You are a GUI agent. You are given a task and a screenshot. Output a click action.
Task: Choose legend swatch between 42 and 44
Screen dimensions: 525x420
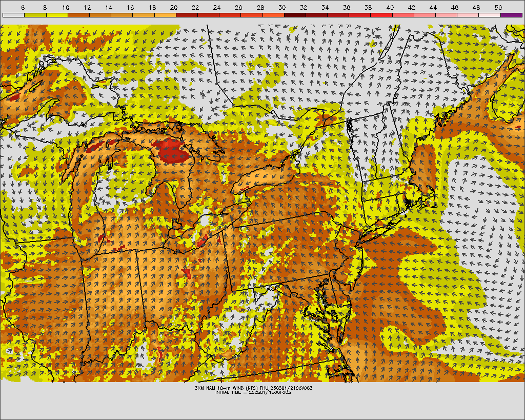click(x=425, y=15)
